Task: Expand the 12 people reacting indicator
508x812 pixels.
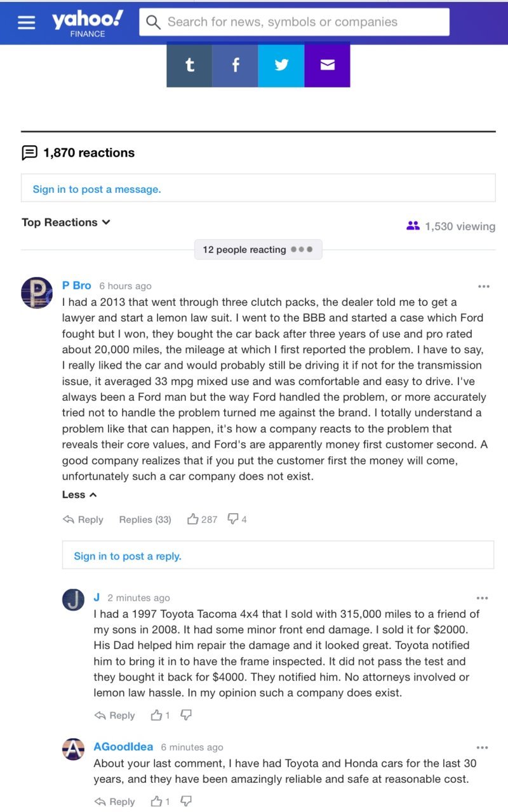Action: click(258, 249)
